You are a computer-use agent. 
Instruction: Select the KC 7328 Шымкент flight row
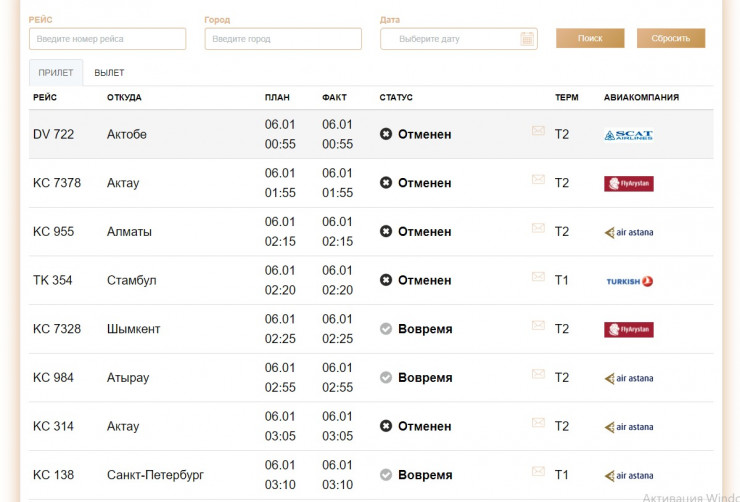200,329
